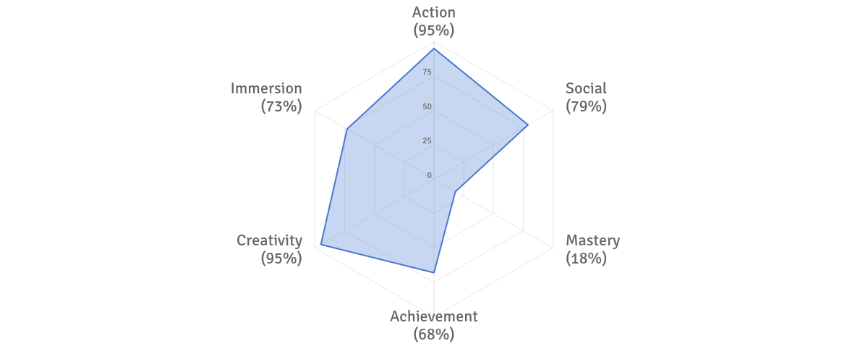This screenshot has width=868, height=362.
Task: Click the 25 gridline tick label
Action: (427, 140)
